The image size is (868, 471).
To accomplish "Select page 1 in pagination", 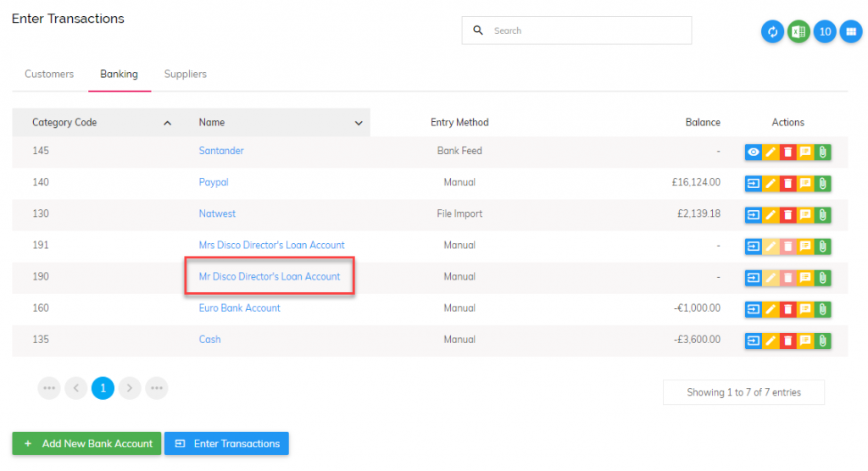I will (103, 388).
